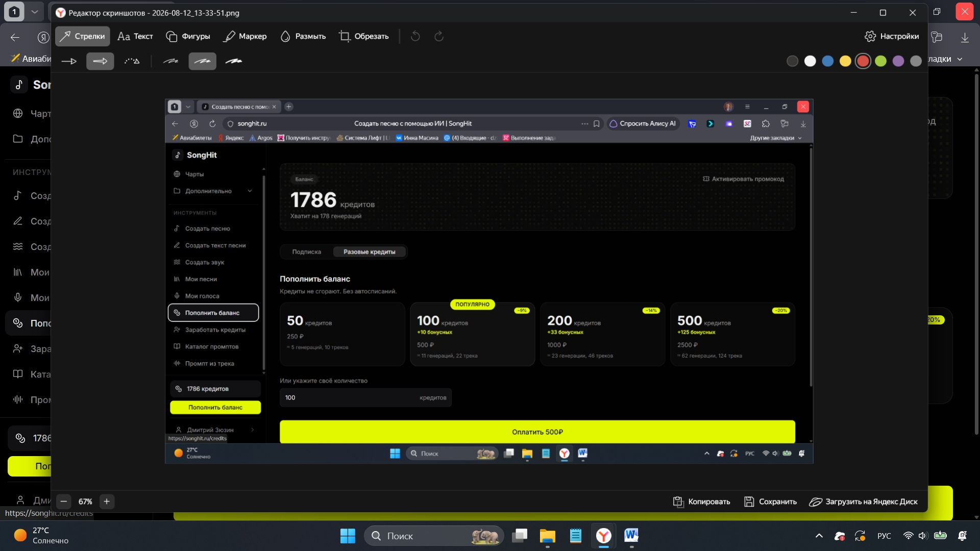The image size is (980, 551).
Task: Open the sidebar panel icon left of downloads
Action: click(937, 37)
